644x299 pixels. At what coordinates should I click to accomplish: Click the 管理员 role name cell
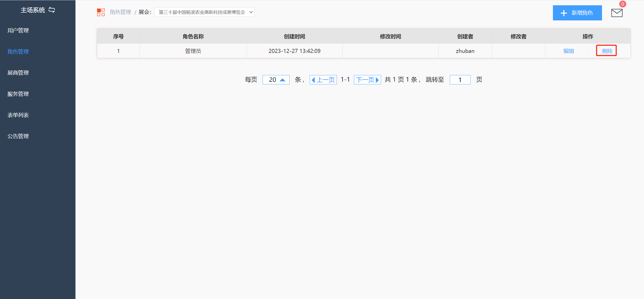click(193, 51)
